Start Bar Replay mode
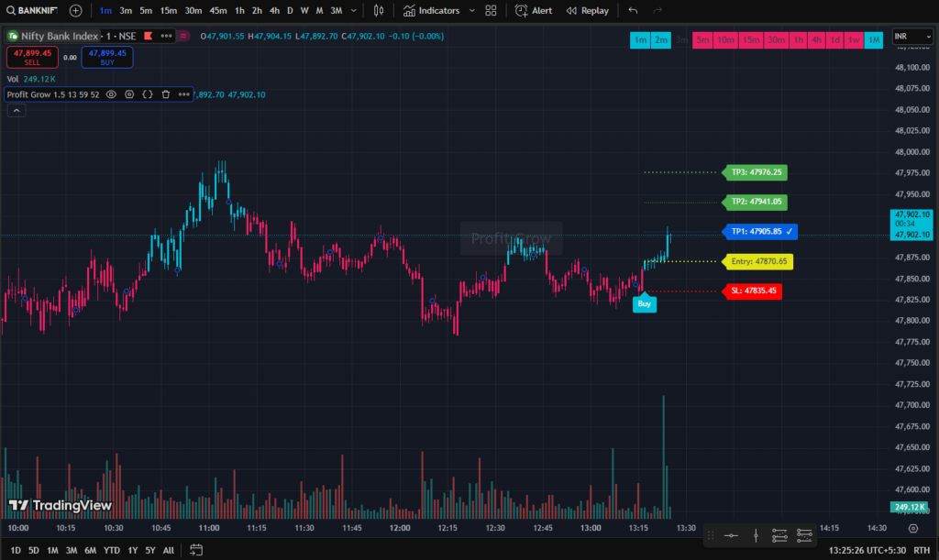The image size is (939, 560). [588, 10]
